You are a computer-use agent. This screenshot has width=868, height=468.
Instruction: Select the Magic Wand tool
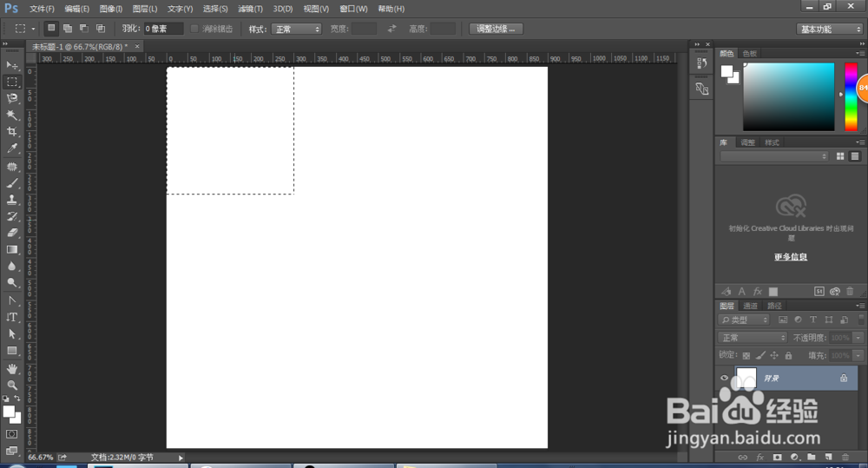click(x=12, y=115)
